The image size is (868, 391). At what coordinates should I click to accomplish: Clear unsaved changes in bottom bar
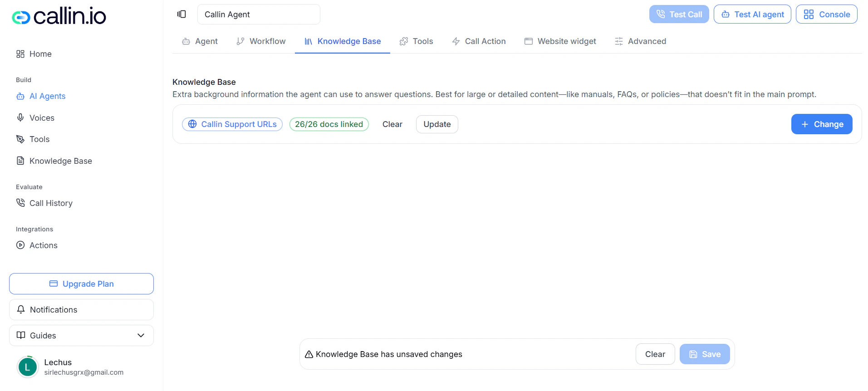pos(655,354)
